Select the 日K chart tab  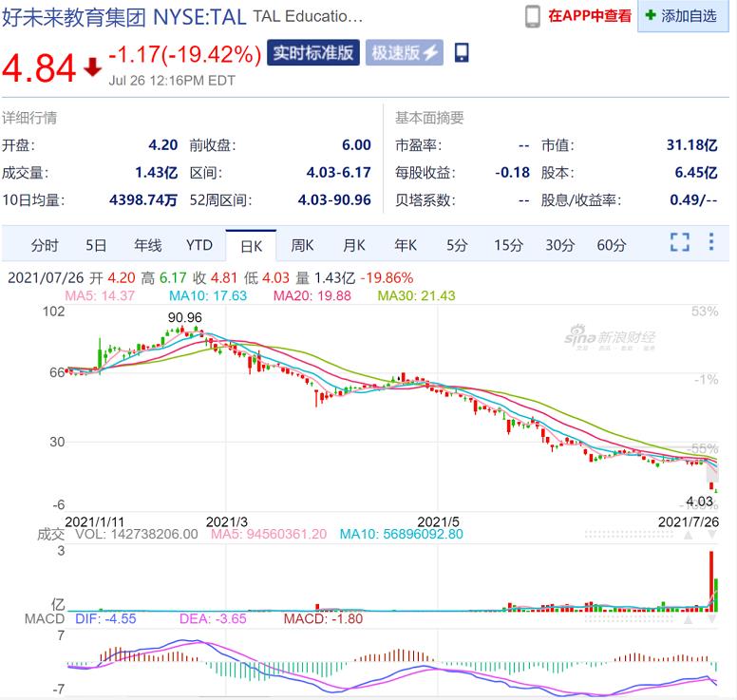click(x=251, y=246)
